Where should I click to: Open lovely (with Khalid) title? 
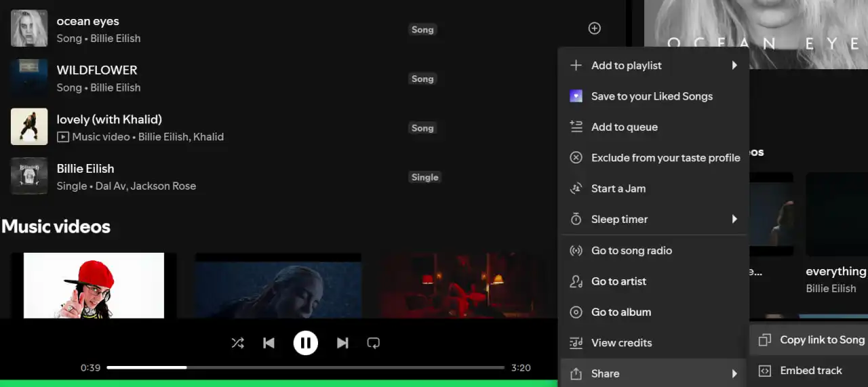pos(109,120)
